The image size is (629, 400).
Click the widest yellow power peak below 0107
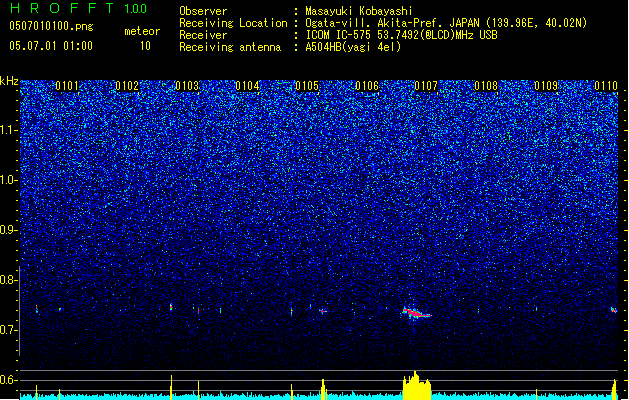(x=417, y=386)
